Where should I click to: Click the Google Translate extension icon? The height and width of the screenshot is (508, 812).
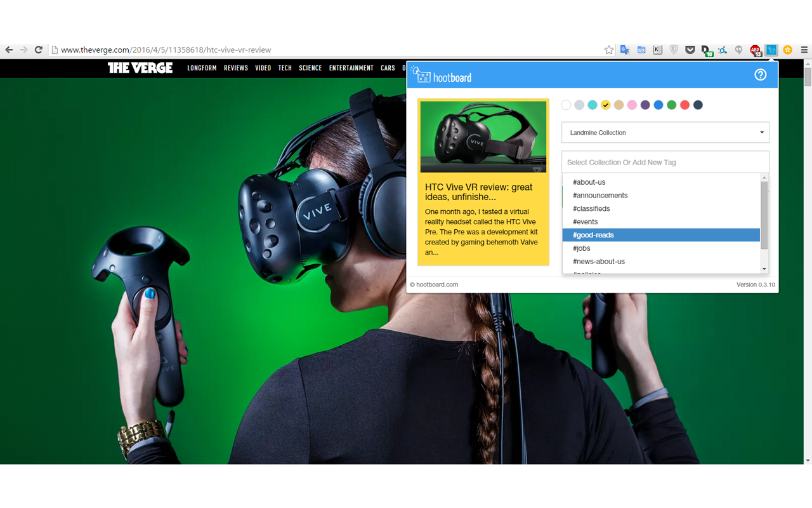625,50
